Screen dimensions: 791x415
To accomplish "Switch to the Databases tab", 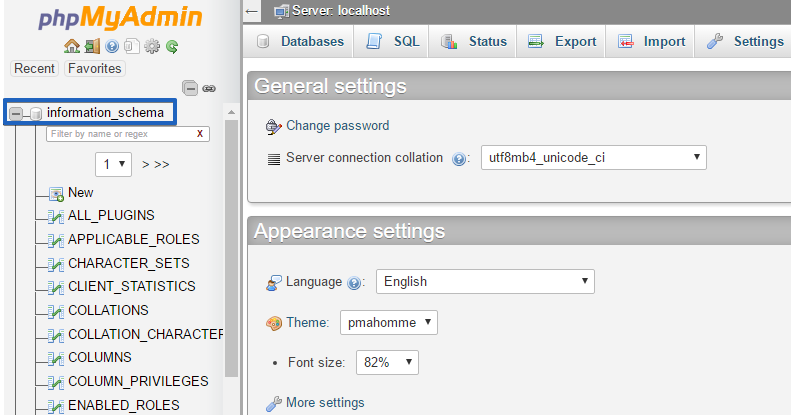I will tap(300, 41).
